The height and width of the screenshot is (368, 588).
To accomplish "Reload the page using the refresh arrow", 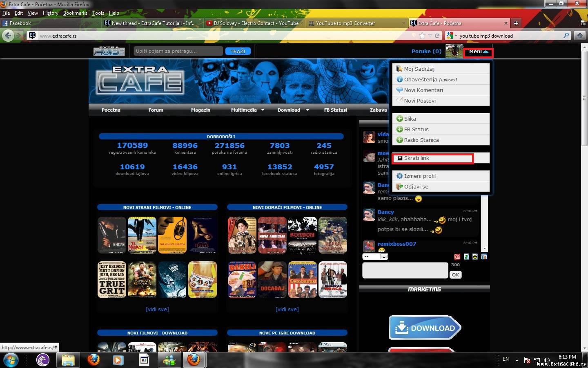I will pos(437,36).
